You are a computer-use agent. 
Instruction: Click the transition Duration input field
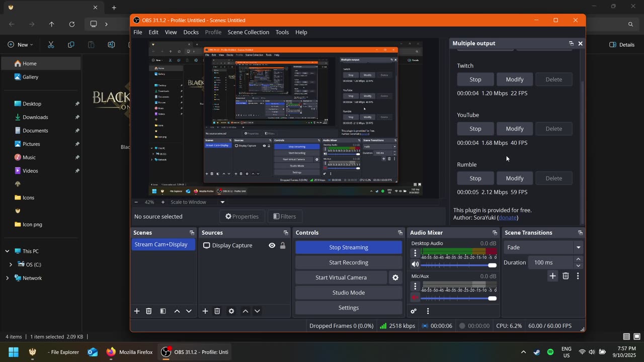(x=550, y=262)
